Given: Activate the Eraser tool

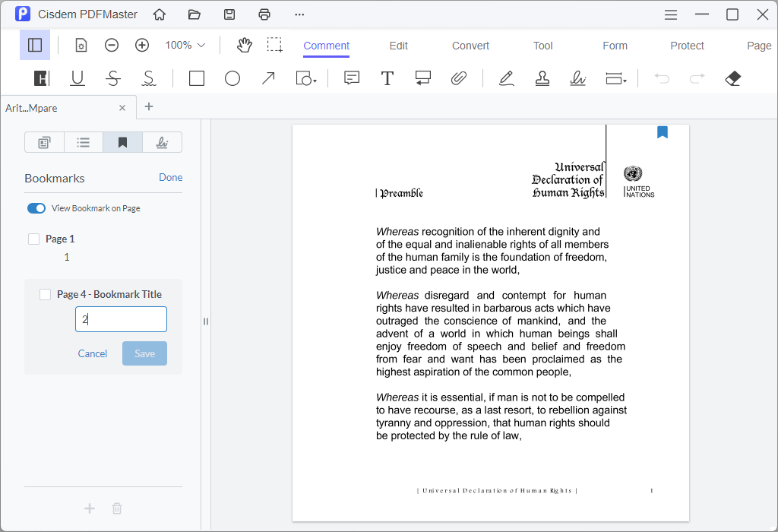Looking at the screenshot, I should (732, 78).
